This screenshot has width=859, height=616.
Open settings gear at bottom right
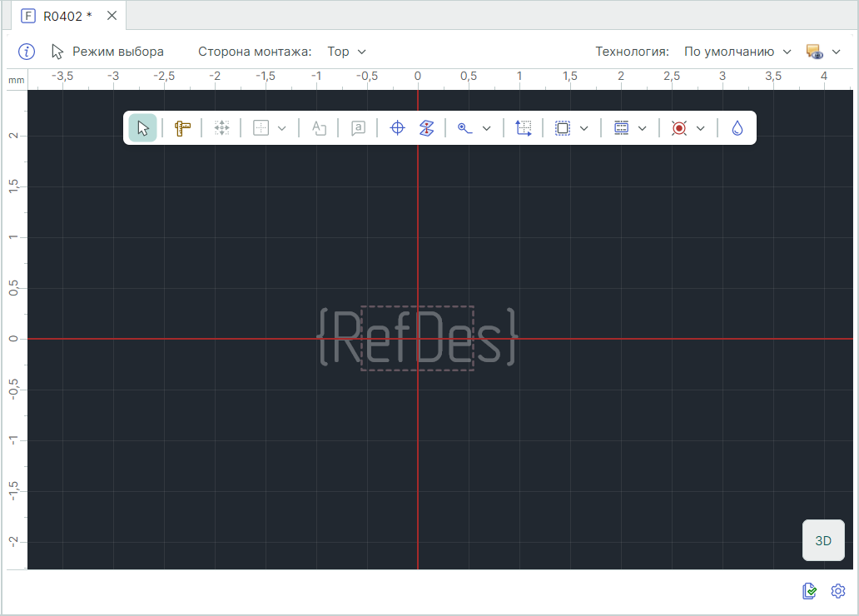(838, 591)
